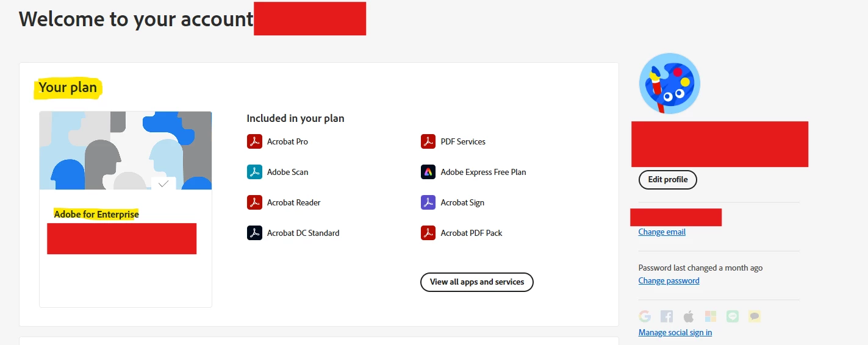Click the Your plan heading
868x345 pixels.
[x=68, y=88]
